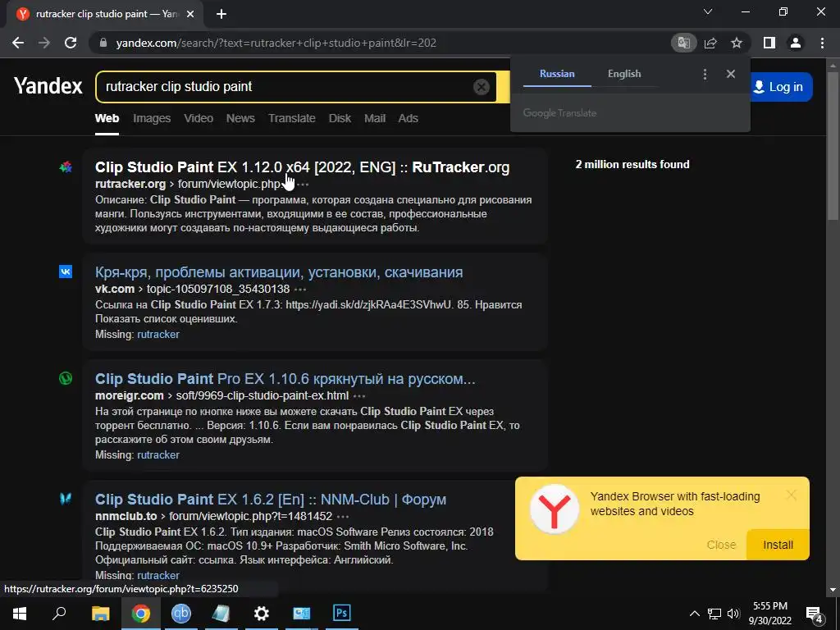Switch to the Images search tab

click(152, 118)
